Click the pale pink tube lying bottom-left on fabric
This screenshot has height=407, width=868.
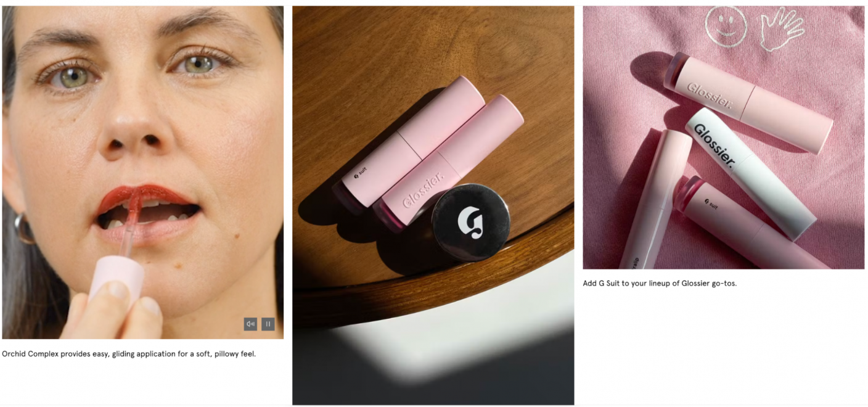coord(656,200)
